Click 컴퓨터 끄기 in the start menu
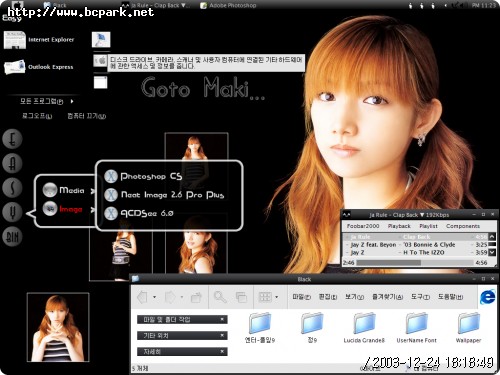This screenshot has height=375, width=500. pos(86,116)
